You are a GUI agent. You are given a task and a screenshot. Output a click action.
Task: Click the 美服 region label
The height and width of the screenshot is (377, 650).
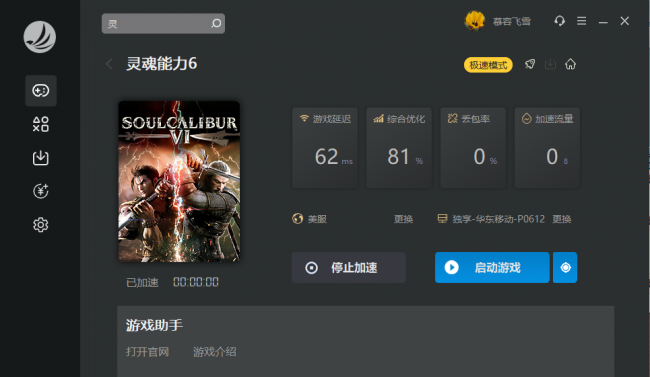317,219
